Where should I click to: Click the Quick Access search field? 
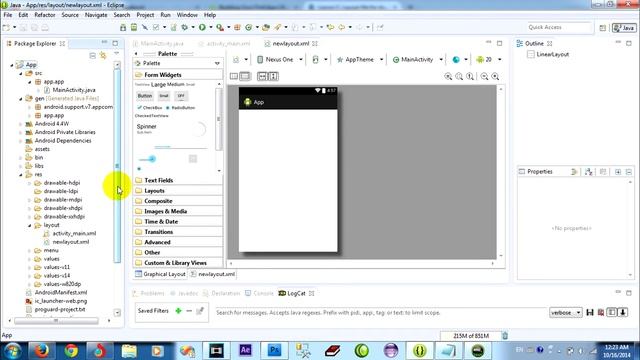pyautogui.click(x=558, y=27)
